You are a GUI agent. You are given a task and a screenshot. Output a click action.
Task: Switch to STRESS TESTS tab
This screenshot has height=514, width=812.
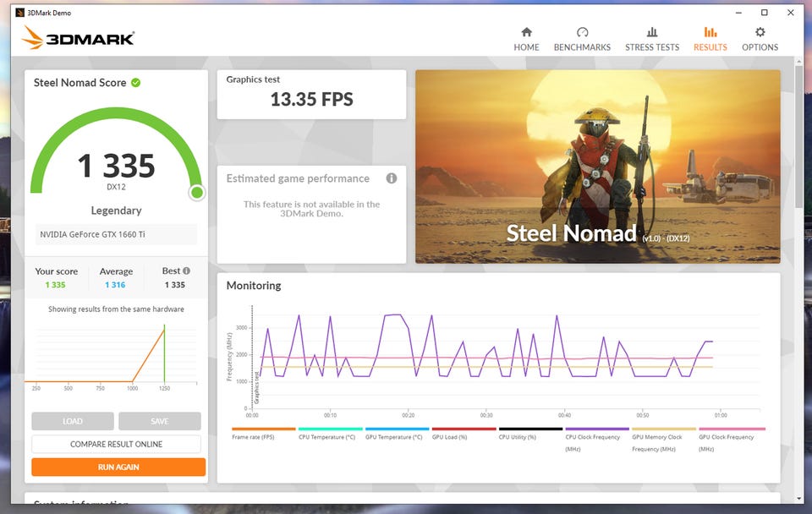click(652, 40)
